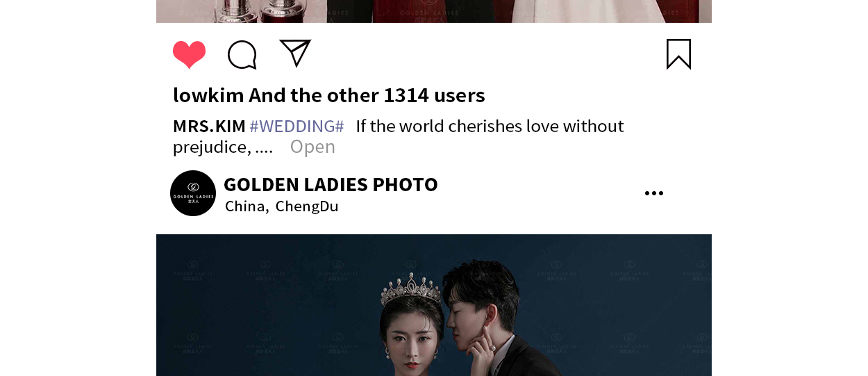Image resolution: width=868 pixels, height=376 pixels.
Task: Open the MRS.KIM user profile
Action: point(209,126)
